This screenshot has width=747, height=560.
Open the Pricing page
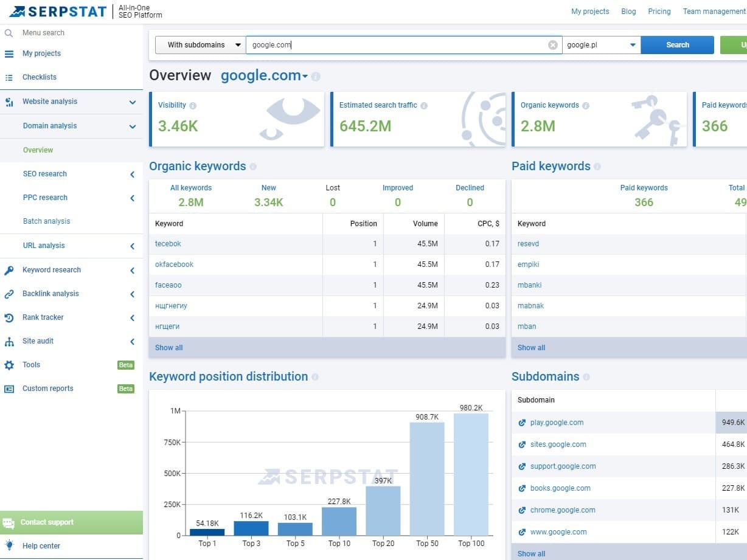[659, 11]
